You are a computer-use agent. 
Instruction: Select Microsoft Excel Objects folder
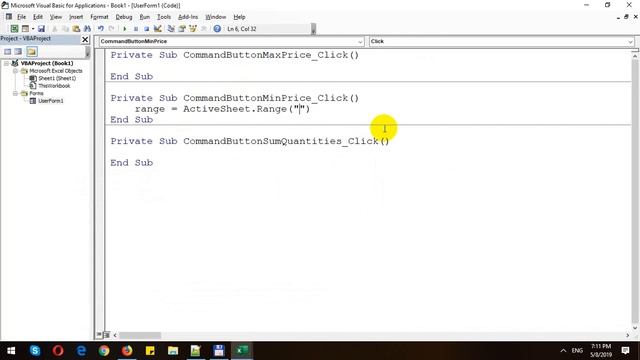56,71
